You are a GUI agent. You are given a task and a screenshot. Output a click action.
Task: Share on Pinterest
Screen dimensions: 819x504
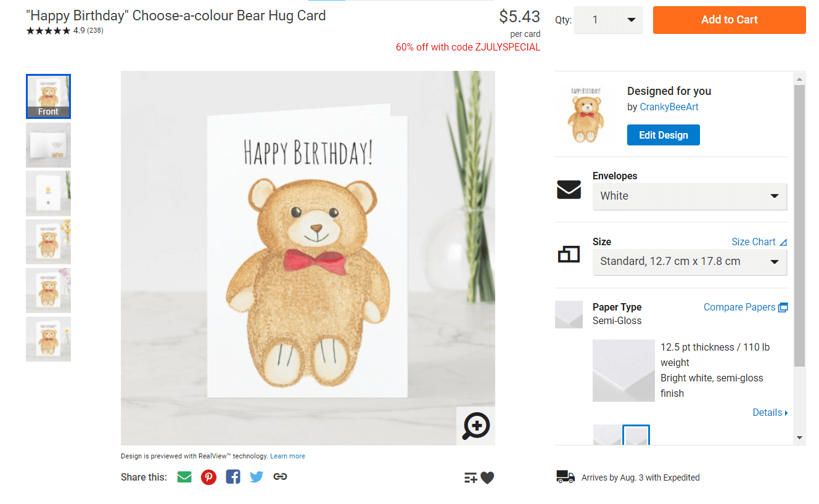(x=208, y=477)
